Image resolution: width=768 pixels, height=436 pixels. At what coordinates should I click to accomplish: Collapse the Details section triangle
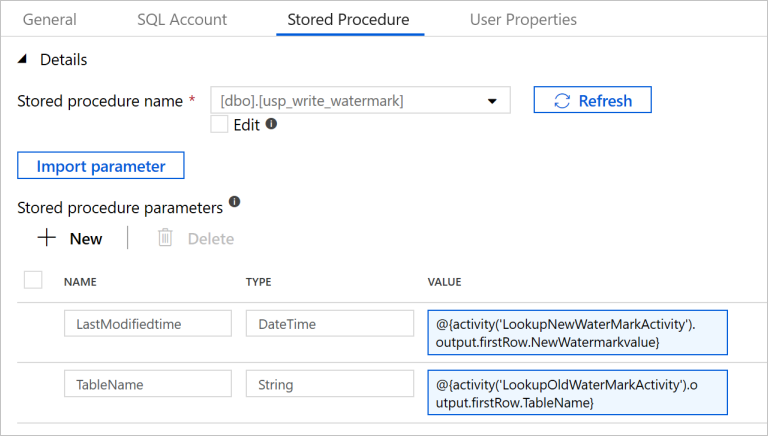coord(24,60)
